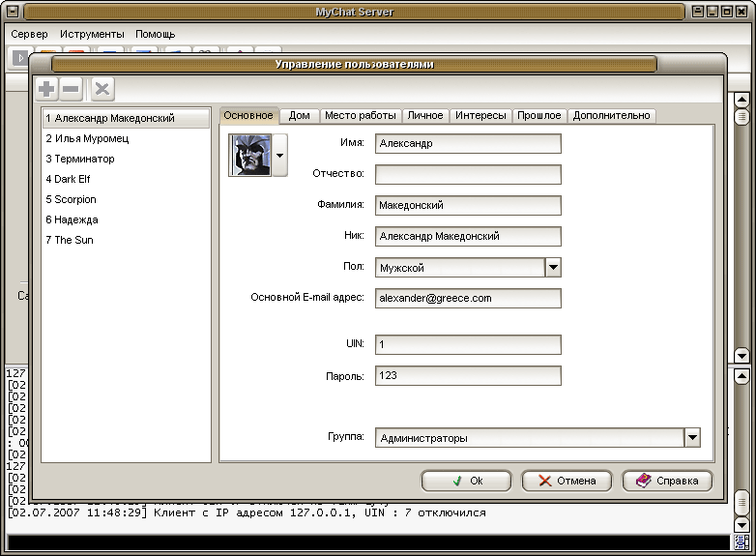This screenshot has width=756, height=556.
Task: Select user 5 Scorpion
Action: pos(127,199)
